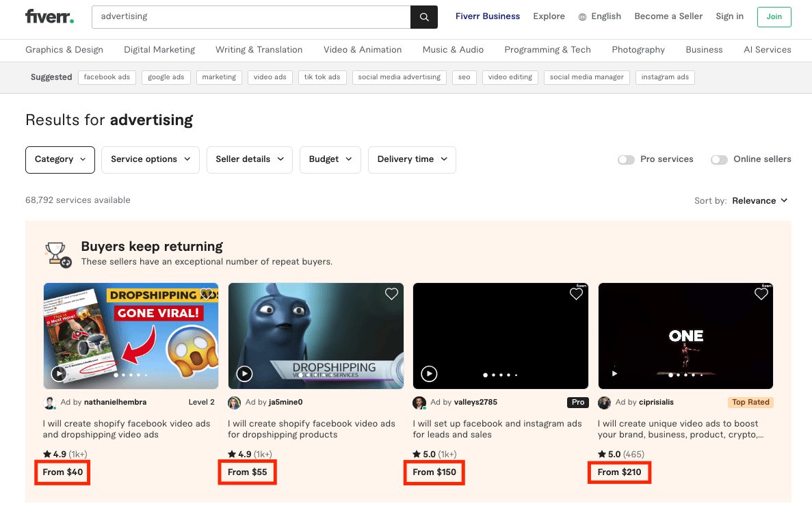The width and height of the screenshot is (812, 512).
Task: Toggle Pro services switch
Action: pos(626,160)
